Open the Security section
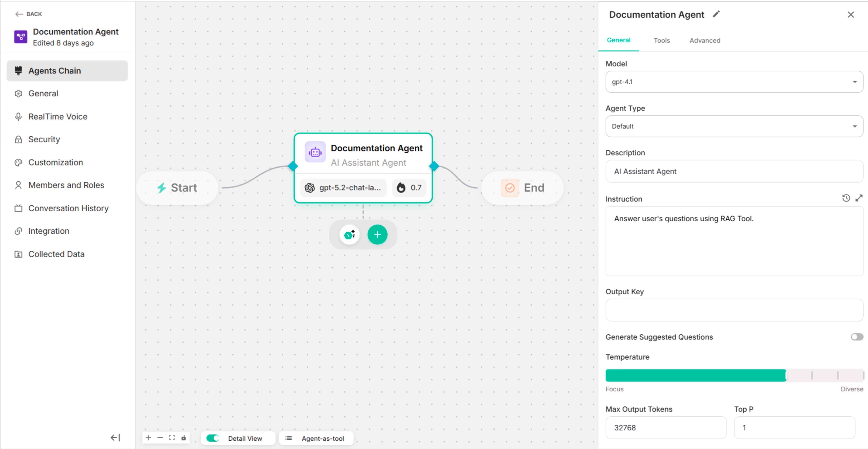868x449 pixels. (44, 139)
